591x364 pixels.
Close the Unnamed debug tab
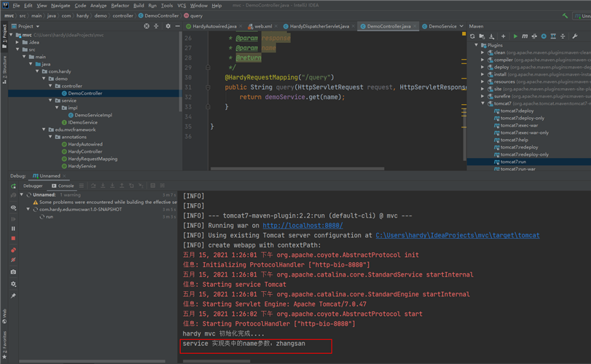click(64, 175)
